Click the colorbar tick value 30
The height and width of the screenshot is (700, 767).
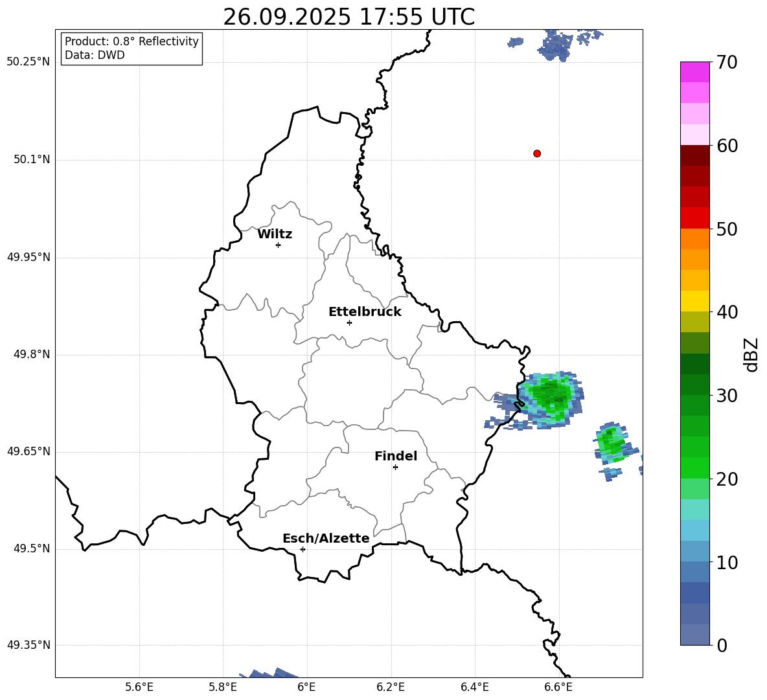(x=726, y=396)
